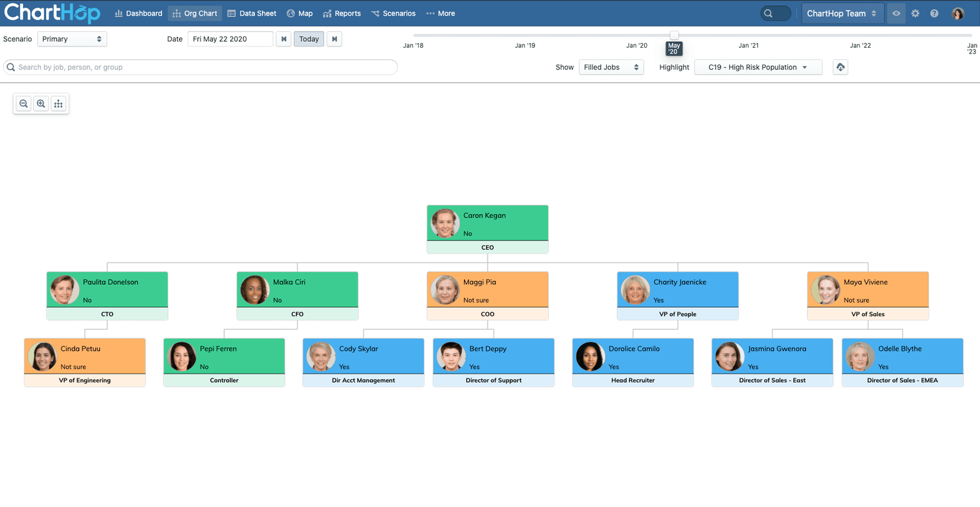980x507 pixels.
Task: Expand the ChartHop Team workspace selector
Action: (843, 13)
